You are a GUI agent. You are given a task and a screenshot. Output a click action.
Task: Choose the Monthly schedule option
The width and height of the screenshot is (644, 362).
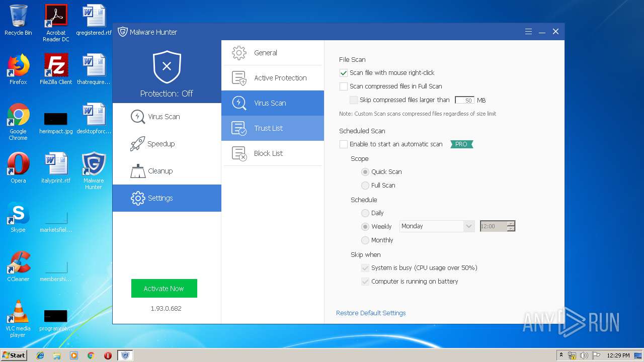[x=365, y=240]
